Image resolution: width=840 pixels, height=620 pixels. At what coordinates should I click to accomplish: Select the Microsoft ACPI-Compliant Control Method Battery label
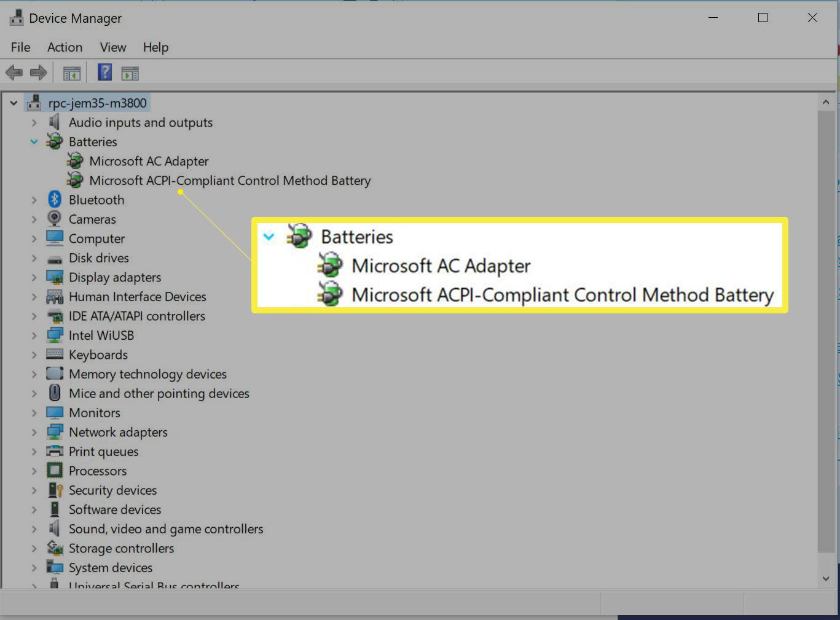[x=230, y=181]
